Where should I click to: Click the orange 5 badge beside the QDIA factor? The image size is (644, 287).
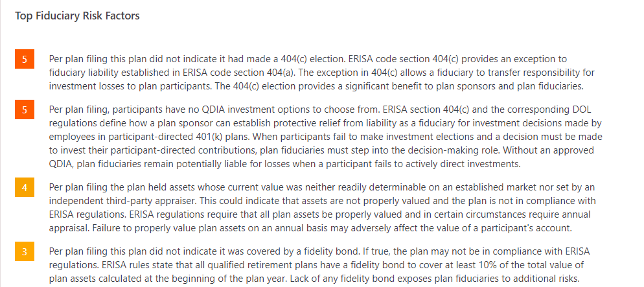[24, 109]
